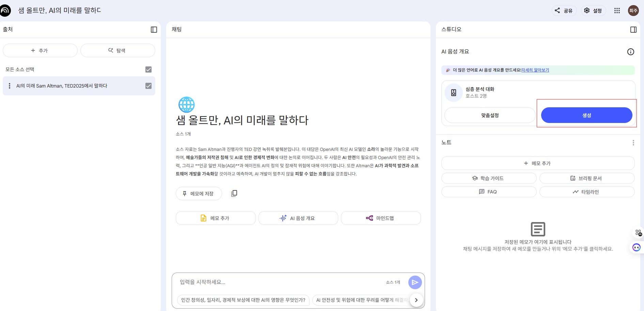Focus the 입력을 시작하세요 chat input
The height and width of the screenshot is (311, 644).
coord(279,282)
